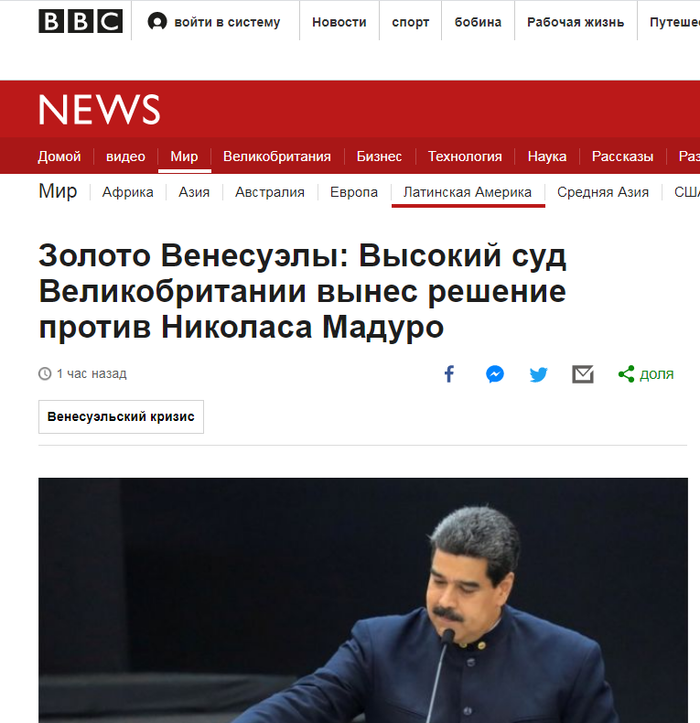Click the BBC logo
This screenshot has width=700, height=723.
coord(81,21)
